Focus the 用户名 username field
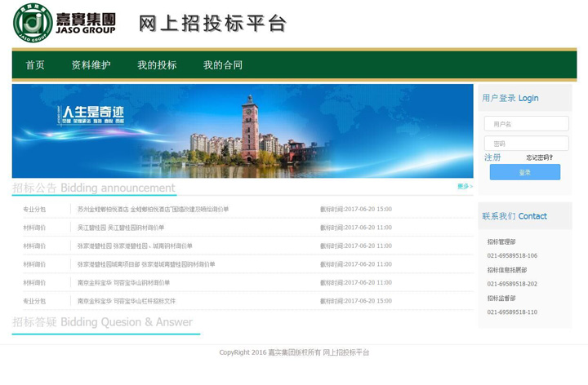Screen dimensions: 588x385 [x=526, y=124]
